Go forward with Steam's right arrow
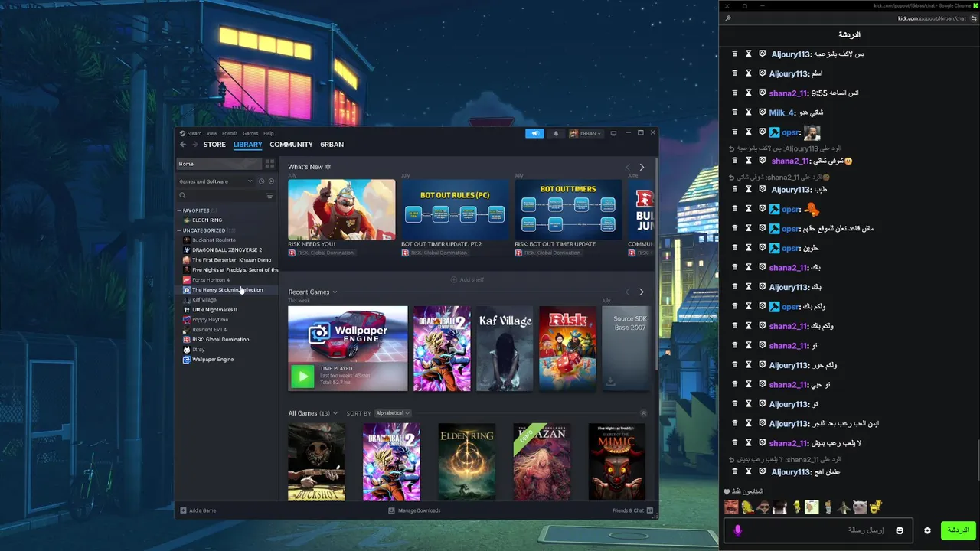The height and width of the screenshot is (551, 980). click(195, 144)
